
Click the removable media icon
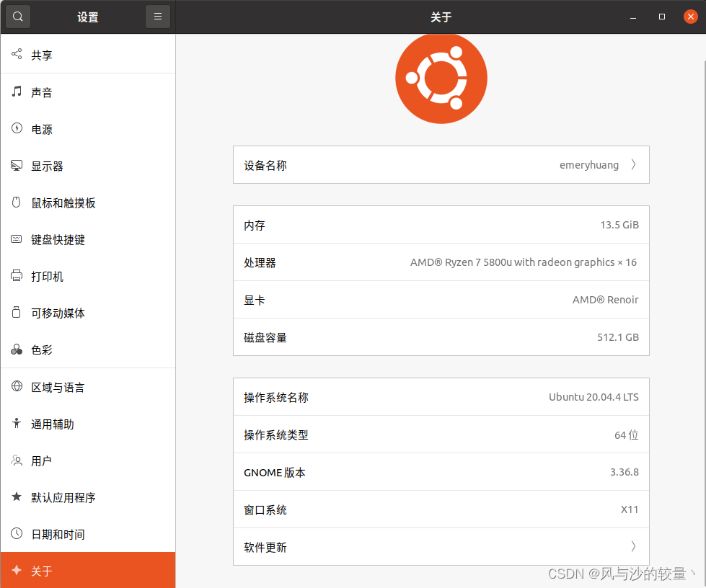tap(17, 312)
